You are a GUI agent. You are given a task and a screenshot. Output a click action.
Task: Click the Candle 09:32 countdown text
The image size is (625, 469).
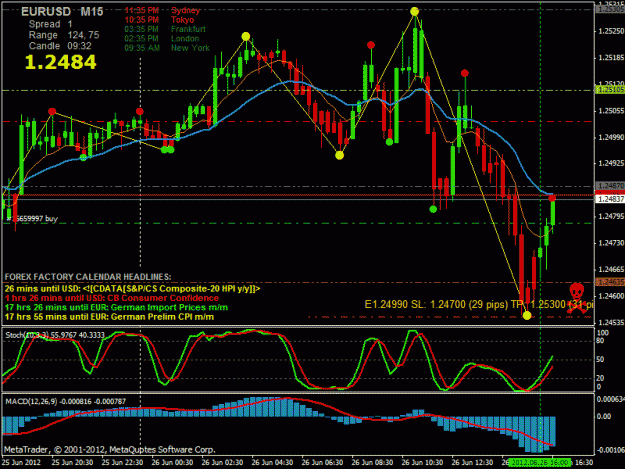click(60, 46)
